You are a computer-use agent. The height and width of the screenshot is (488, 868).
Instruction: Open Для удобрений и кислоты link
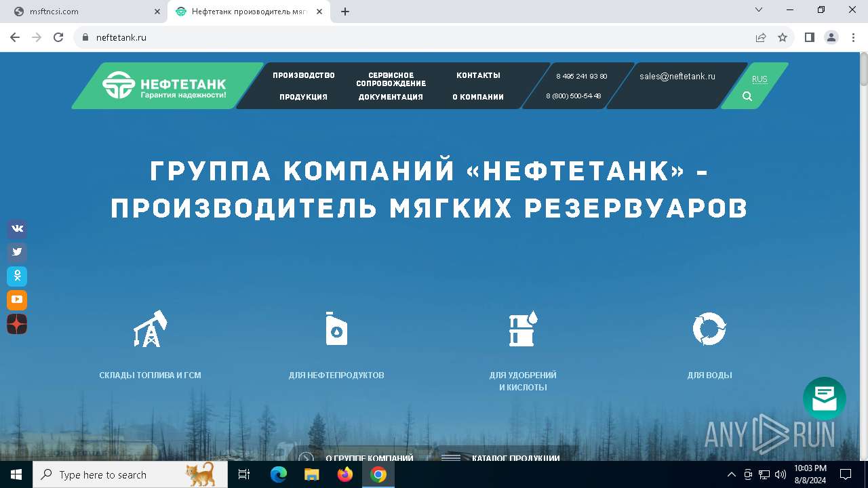[x=523, y=381]
